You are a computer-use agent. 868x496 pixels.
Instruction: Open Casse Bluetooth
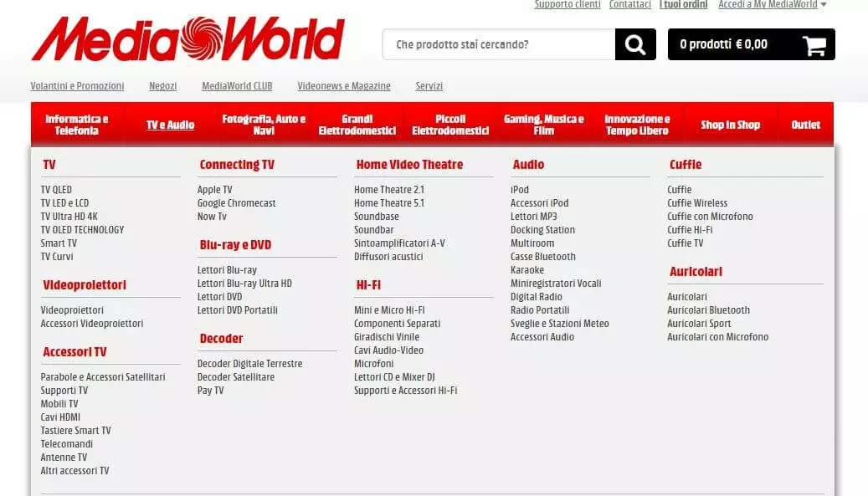click(542, 257)
